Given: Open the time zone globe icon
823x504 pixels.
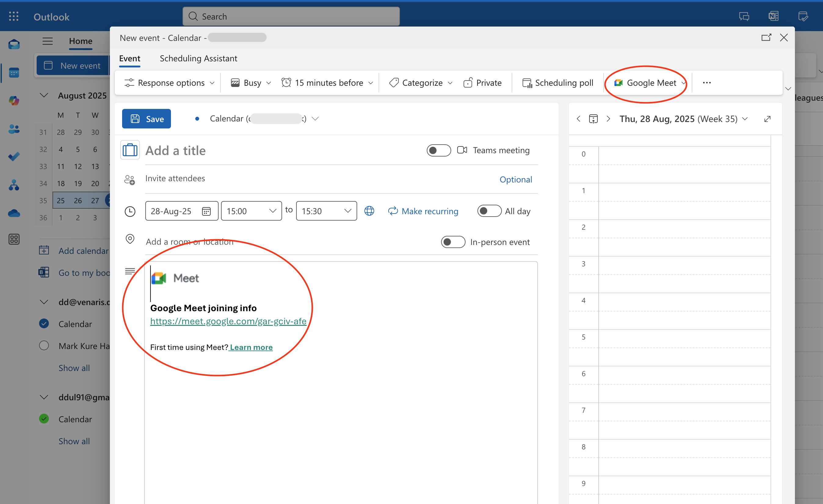Looking at the screenshot, I should pyautogui.click(x=369, y=211).
